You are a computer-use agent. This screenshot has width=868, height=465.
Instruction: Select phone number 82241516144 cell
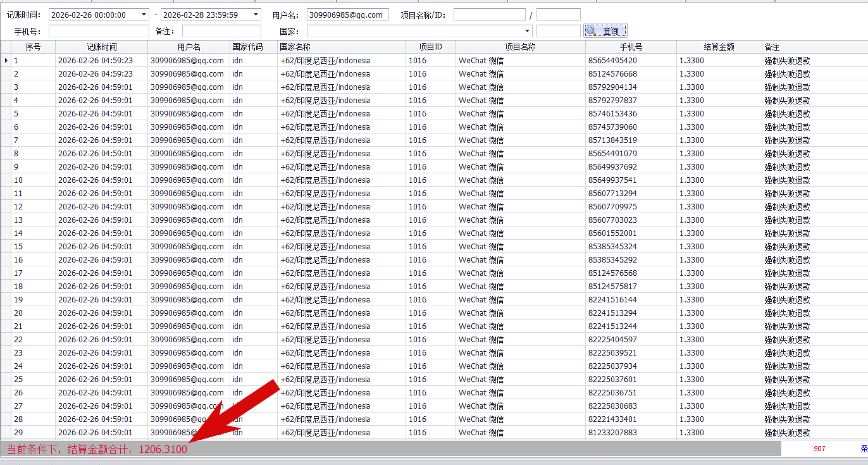click(631, 300)
